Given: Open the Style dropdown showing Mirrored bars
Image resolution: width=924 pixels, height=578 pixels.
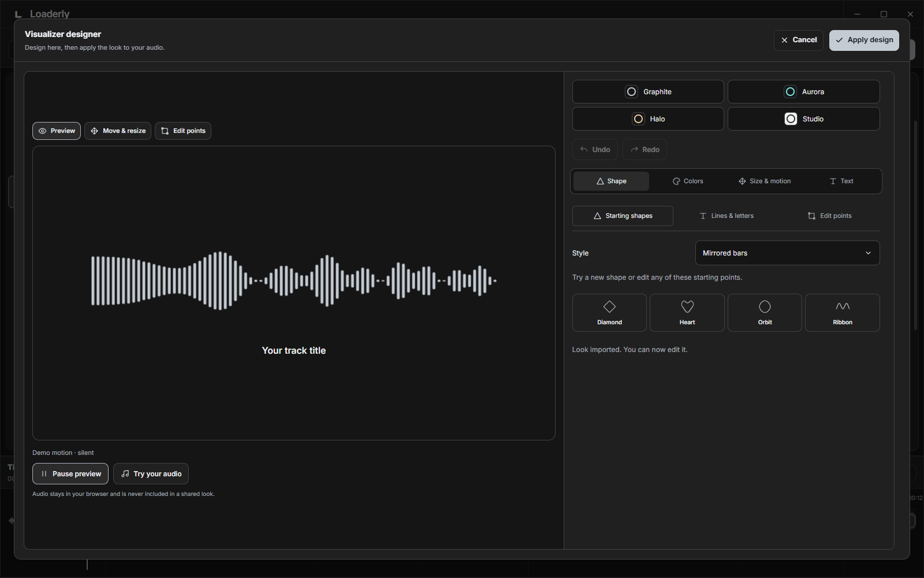Looking at the screenshot, I should click(787, 253).
